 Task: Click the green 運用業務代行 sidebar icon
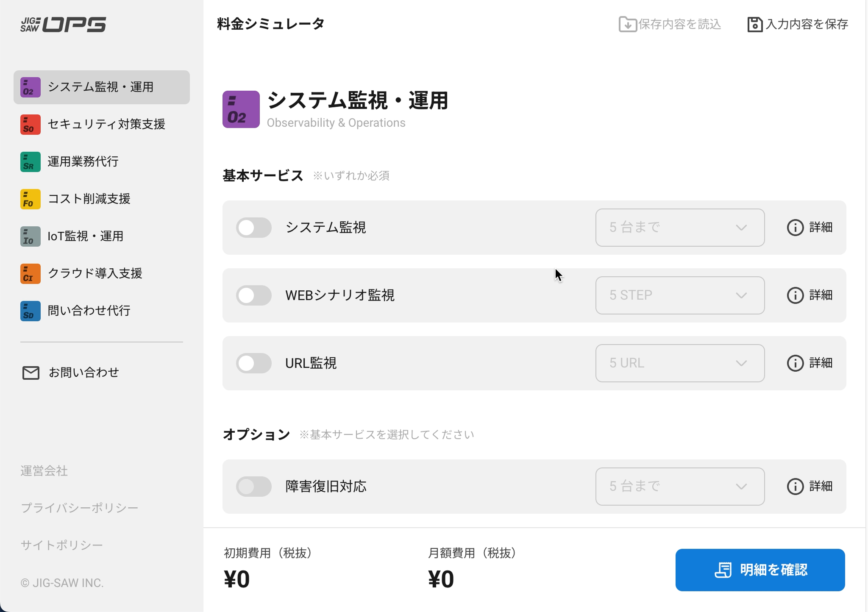pyautogui.click(x=30, y=162)
